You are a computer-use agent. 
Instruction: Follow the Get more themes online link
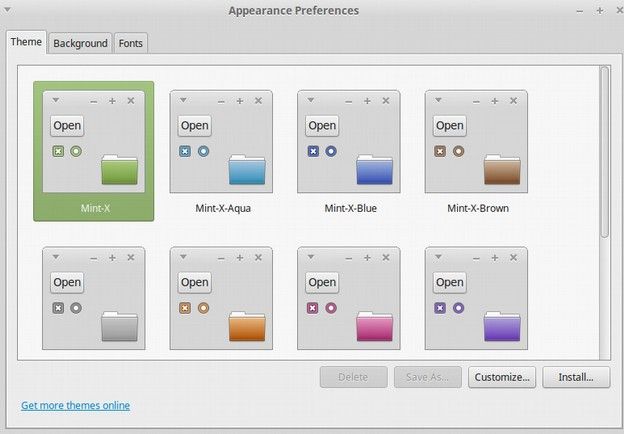[x=76, y=405]
